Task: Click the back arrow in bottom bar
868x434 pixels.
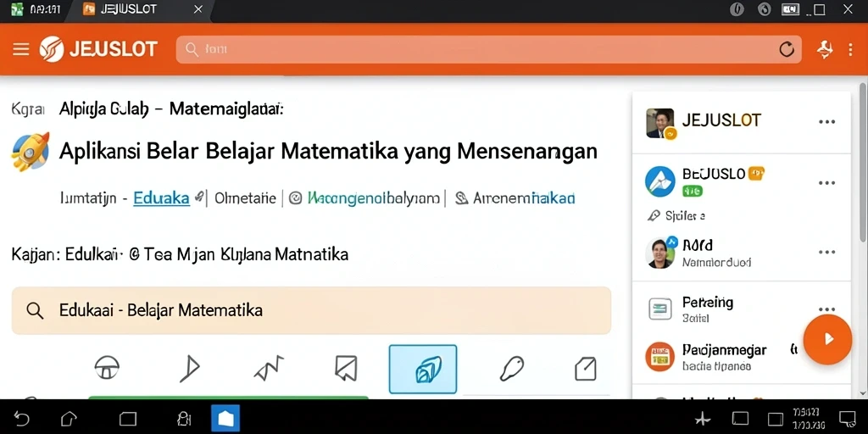Action: point(21,418)
